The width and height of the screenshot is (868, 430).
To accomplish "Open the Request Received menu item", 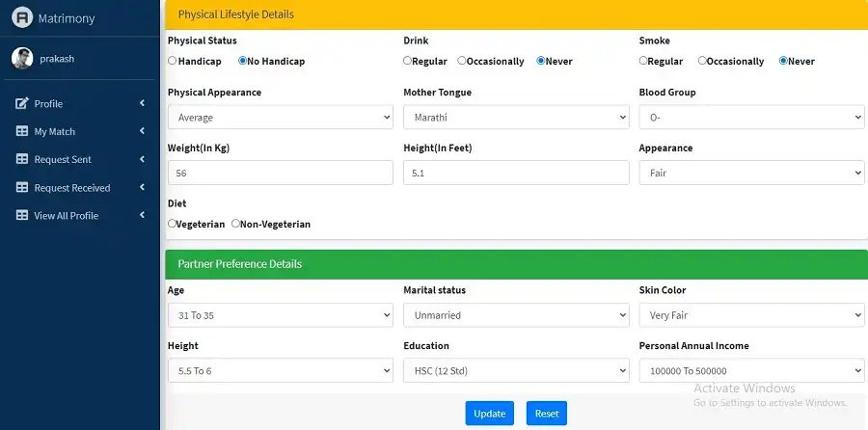I will coord(72,188).
